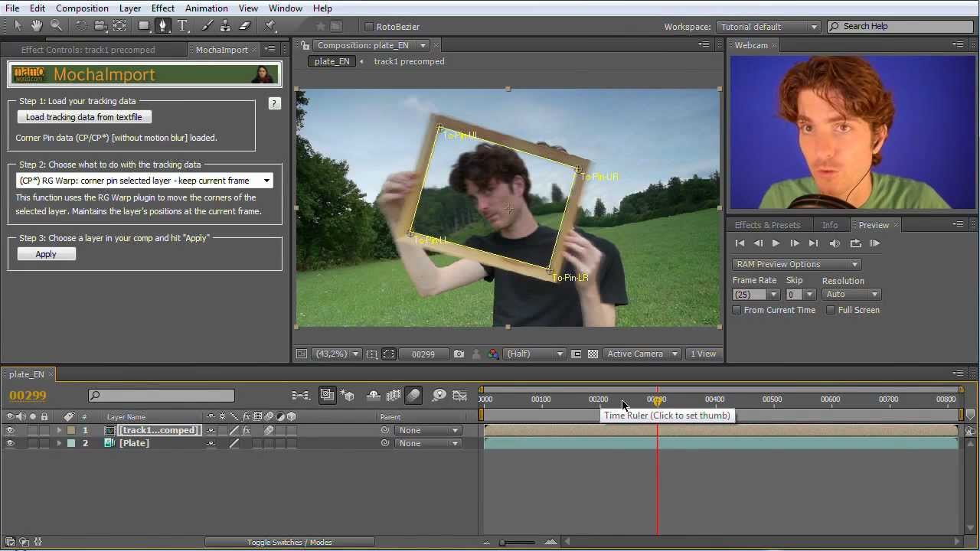Open the 1 View layout dropdown
This screenshot has height=551, width=980.
(704, 354)
